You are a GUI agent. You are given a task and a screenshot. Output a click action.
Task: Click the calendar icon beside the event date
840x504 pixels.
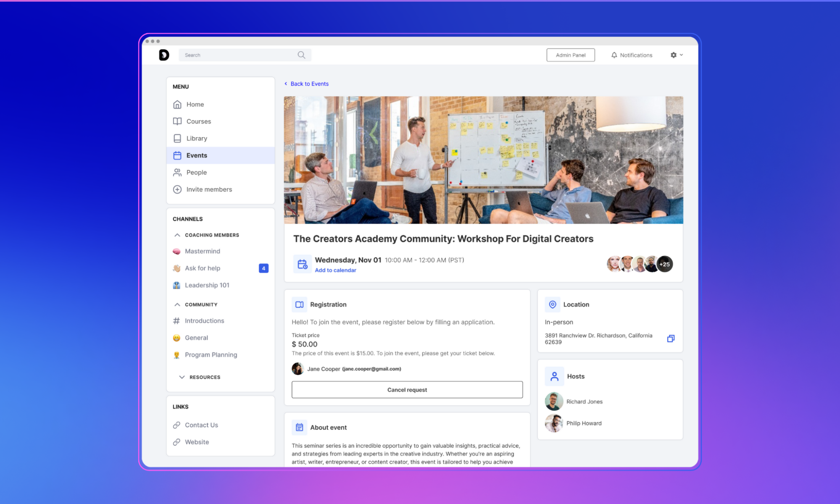click(x=302, y=264)
